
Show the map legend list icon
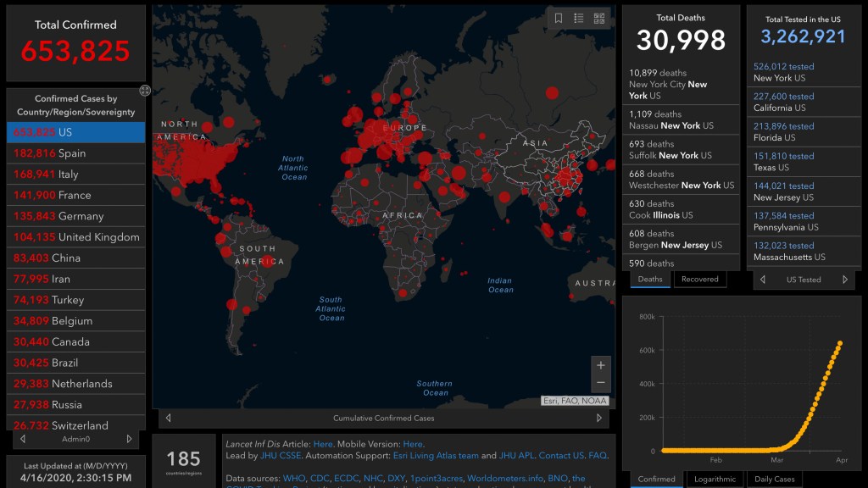click(x=578, y=19)
